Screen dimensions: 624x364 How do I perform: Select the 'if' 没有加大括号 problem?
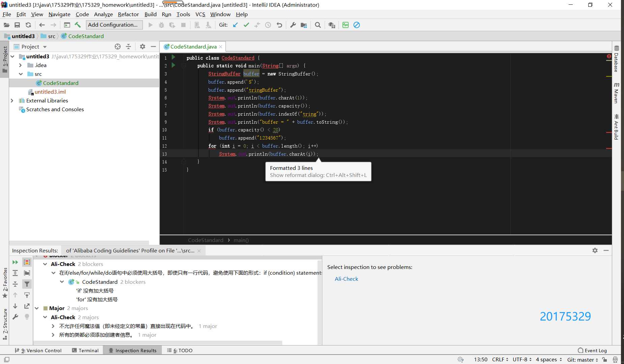[95, 291]
